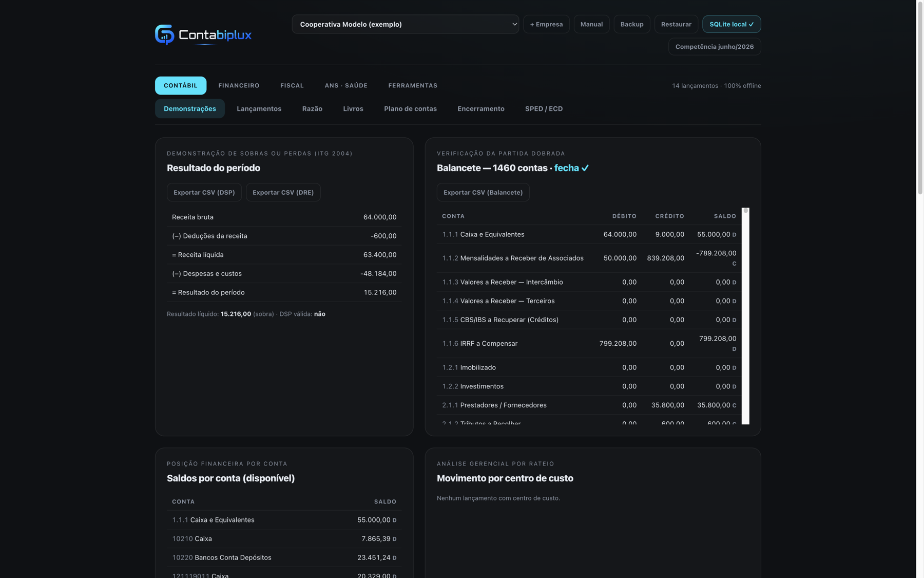The height and width of the screenshot is (578, 924).
Task: Click the "1.2.2 Investimentos" row
Action: coord(589,386)
